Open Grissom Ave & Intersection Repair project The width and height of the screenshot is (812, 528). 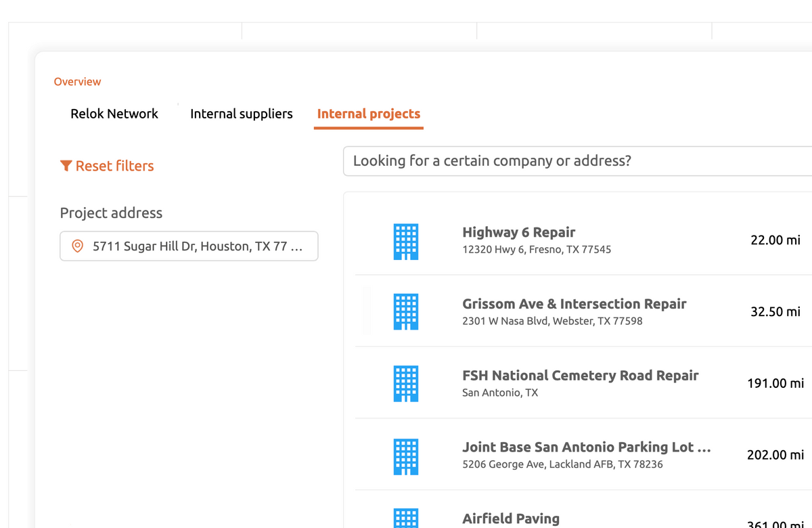(574, 304)
